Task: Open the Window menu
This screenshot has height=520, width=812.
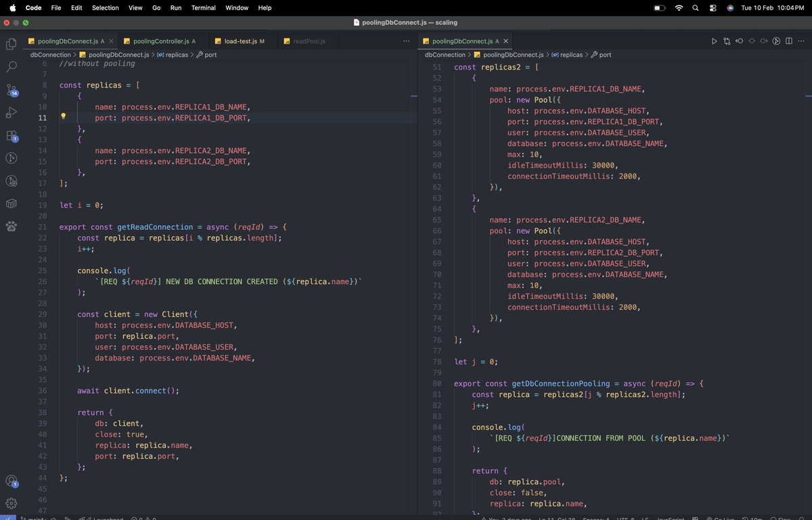Action: pyautogui.click(x=237, y=7)
